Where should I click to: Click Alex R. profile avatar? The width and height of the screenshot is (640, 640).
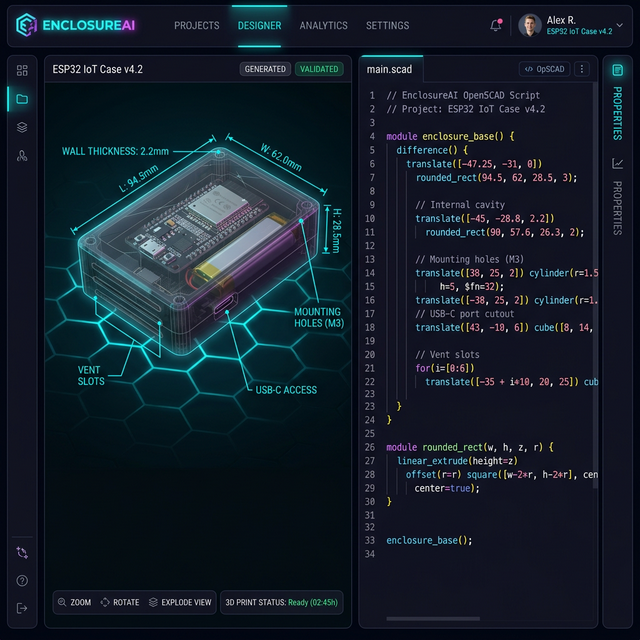point(529,25)
